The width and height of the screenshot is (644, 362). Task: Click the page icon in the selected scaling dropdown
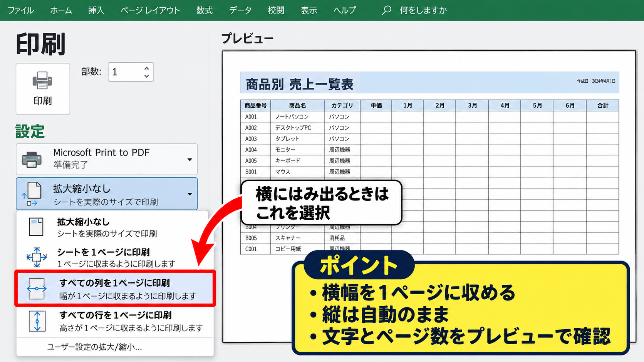coord(32,194)
